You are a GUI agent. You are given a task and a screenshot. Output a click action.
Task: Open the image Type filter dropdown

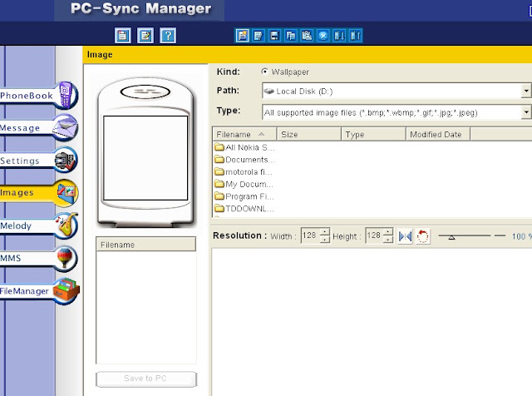[526, 112]
